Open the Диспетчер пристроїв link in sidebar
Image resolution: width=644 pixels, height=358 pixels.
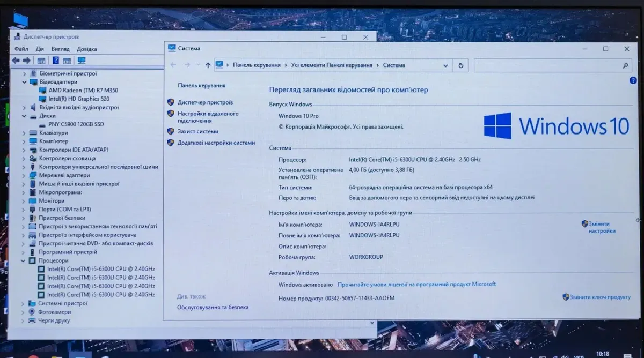[205, 102]
